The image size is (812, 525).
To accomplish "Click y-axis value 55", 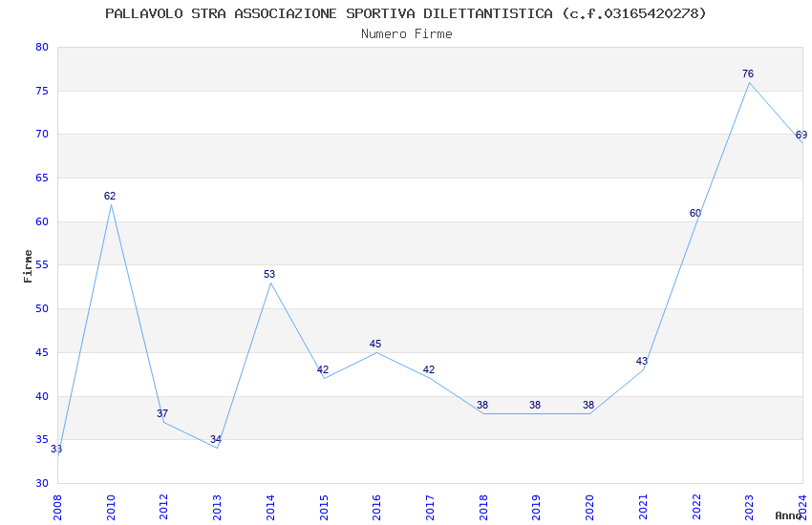I will (x=42, y=264).
